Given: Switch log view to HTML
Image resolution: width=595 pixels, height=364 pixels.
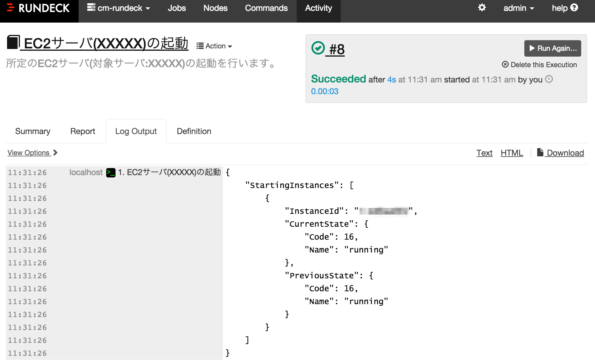Looking at the screenshot, I should pos(511,153).
